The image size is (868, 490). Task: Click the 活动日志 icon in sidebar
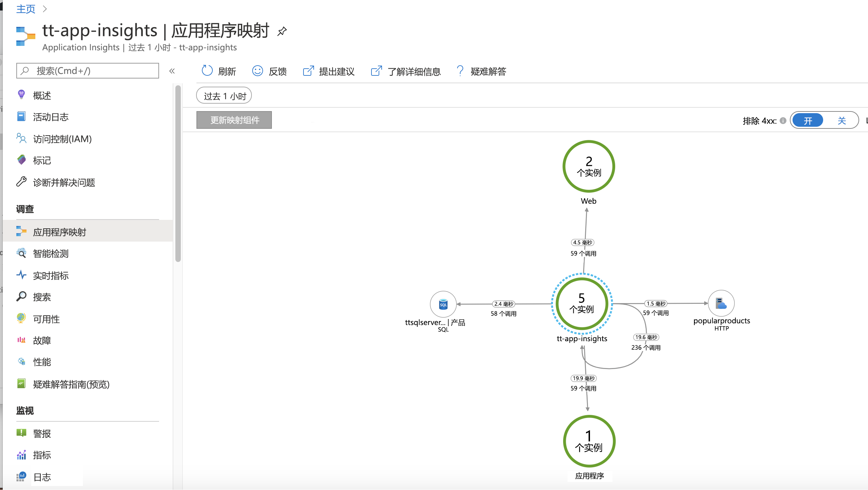click(x=21, y=117)
